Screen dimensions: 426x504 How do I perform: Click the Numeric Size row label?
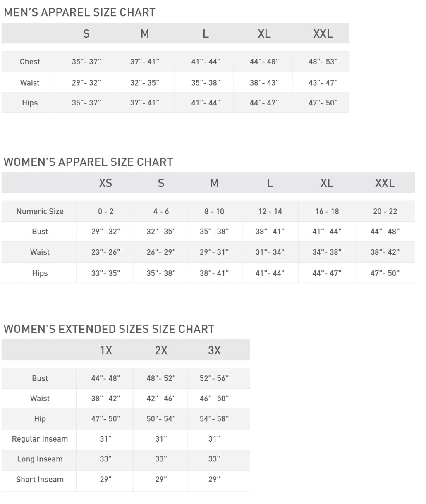point(40,211)
